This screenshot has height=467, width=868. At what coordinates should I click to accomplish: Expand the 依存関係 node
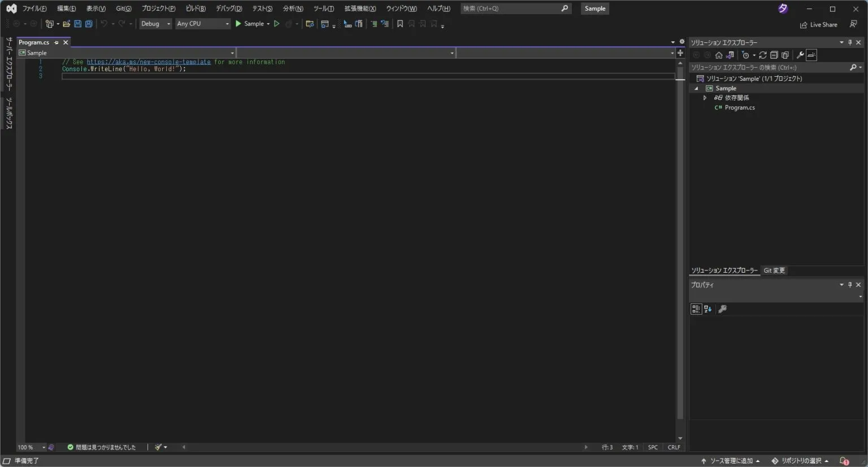coord(705,97)
